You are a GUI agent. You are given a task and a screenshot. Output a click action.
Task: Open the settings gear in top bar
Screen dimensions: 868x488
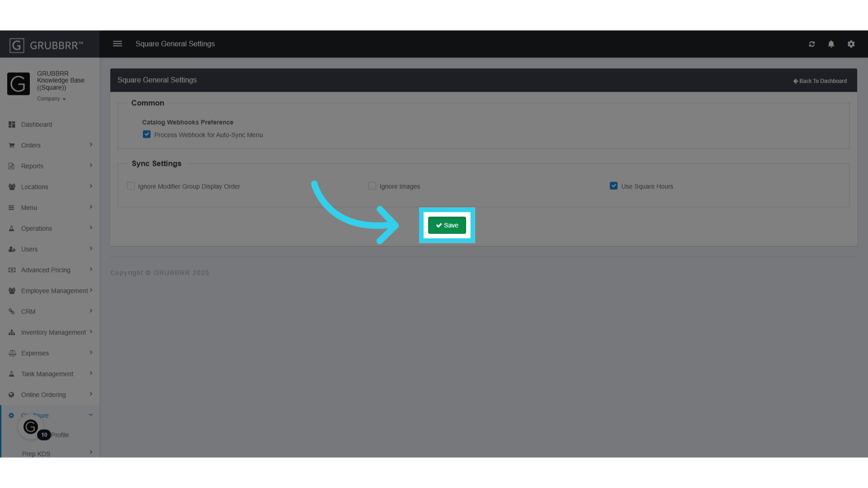851,44
